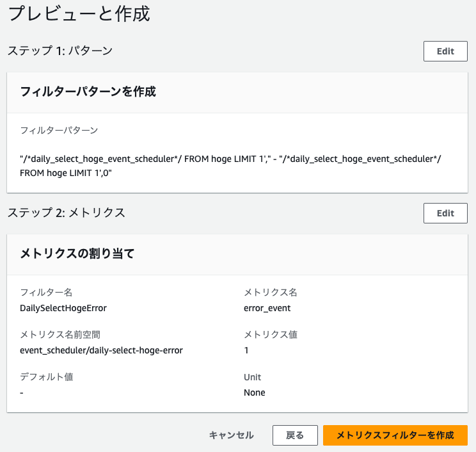Click the None unit value
This screenshot has height=452, width=476.
click(255, 392)
